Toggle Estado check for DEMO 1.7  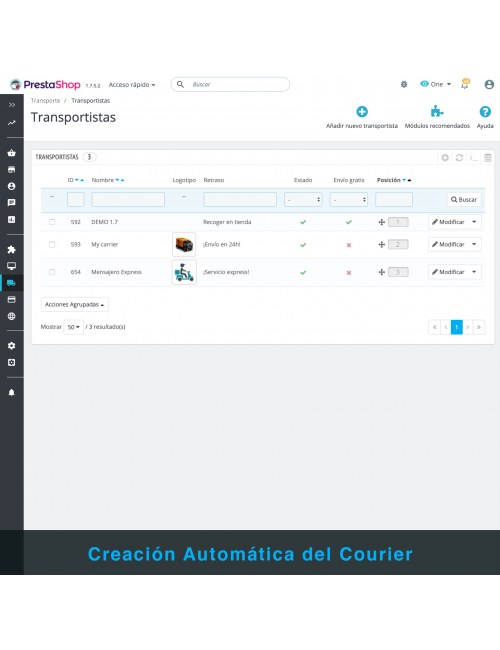[x=303, y=222]
